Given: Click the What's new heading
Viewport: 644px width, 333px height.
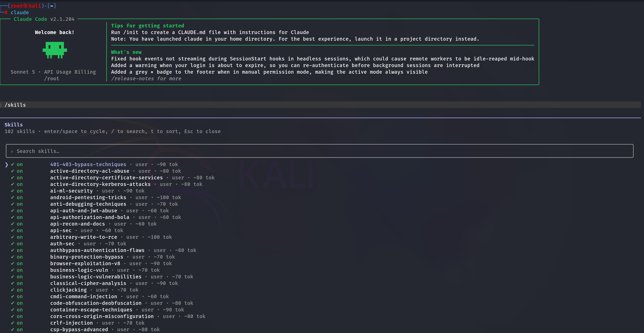Looking at the screenshot, I should [126, 52].
